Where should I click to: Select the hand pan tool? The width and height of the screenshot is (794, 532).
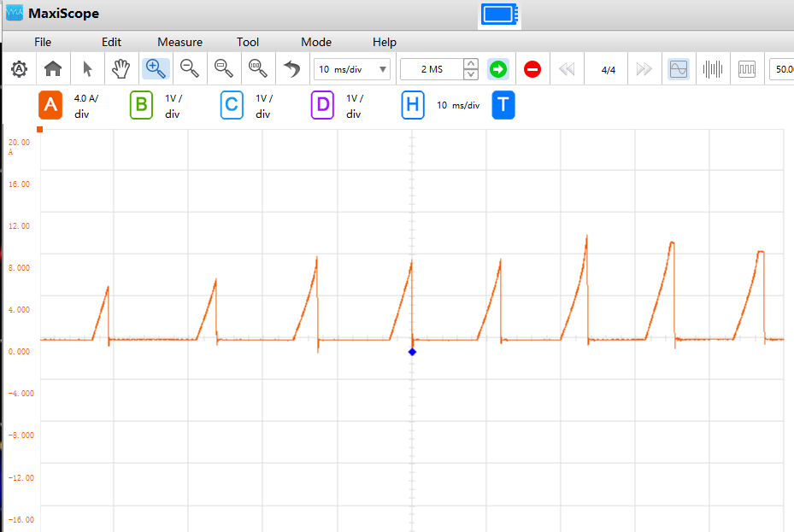(x=121, y=69)
